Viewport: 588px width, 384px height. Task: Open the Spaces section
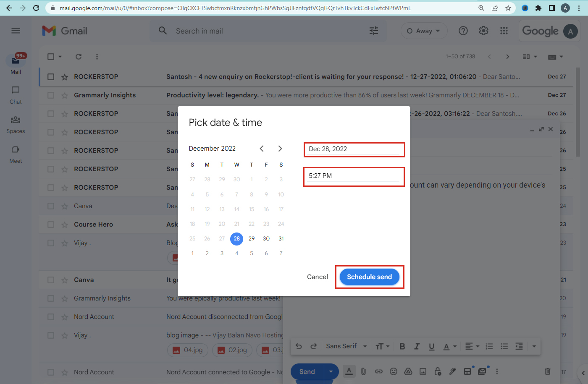tap(16, 125)
